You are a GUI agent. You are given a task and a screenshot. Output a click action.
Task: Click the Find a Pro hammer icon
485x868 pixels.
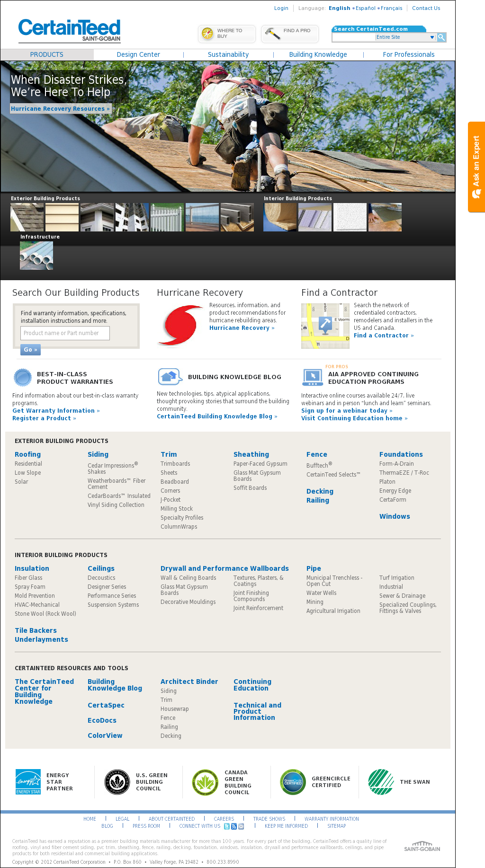click(272, 34)
